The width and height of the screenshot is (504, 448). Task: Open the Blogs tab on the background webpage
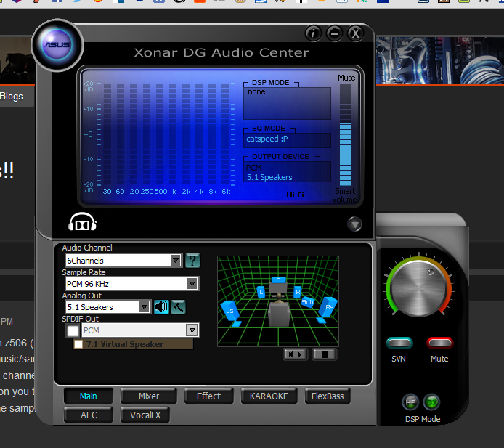pyautogui.click(x=12, y=97)
